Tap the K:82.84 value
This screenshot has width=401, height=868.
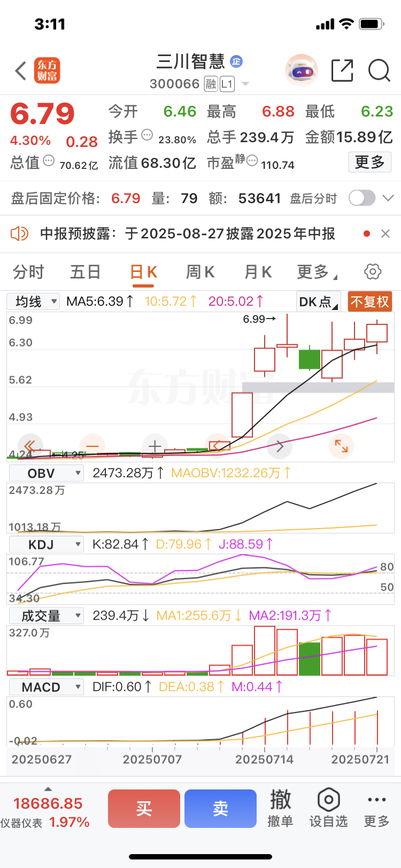(120, 544)
